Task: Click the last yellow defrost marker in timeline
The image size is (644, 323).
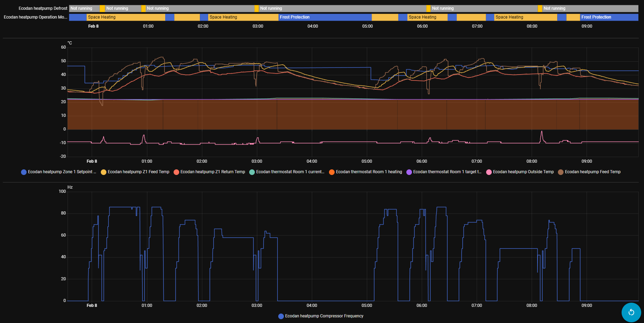Action: point(540,8)
